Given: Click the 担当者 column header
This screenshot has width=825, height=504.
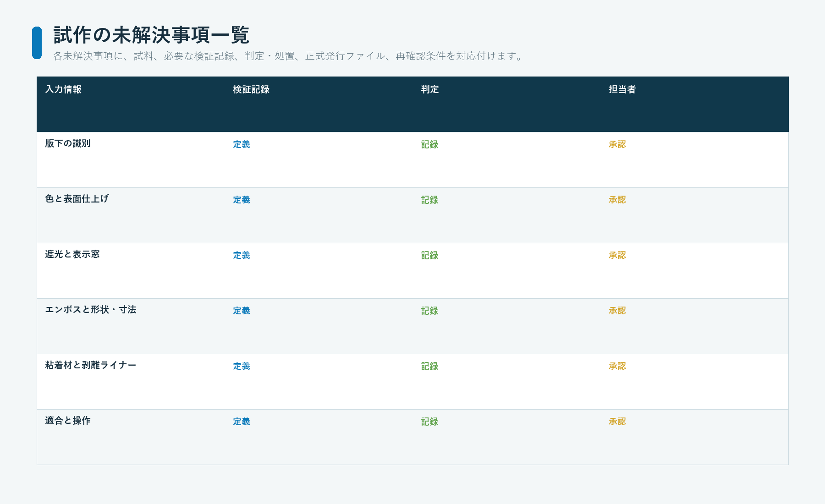Looking at the screenshot, I should point(622,89).
